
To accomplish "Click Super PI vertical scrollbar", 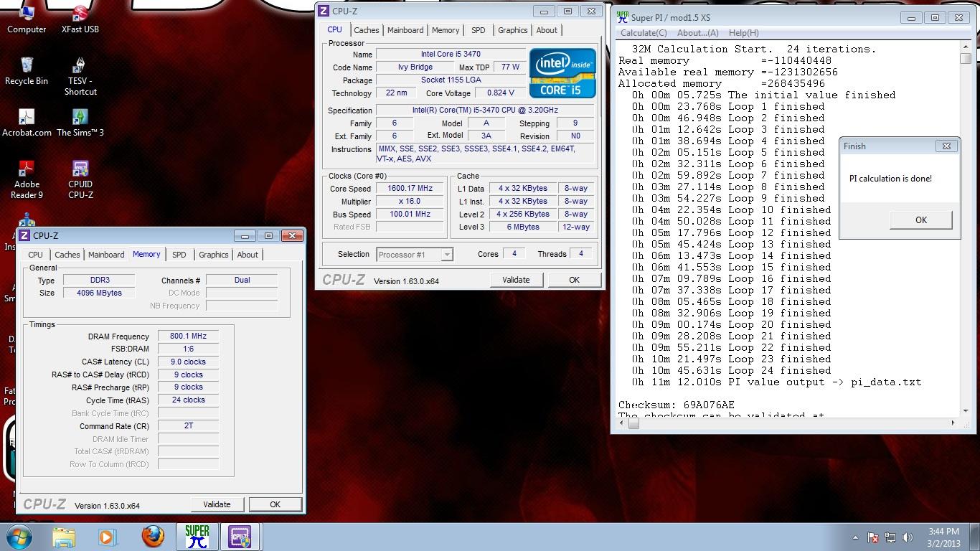I will pos(966,228).
